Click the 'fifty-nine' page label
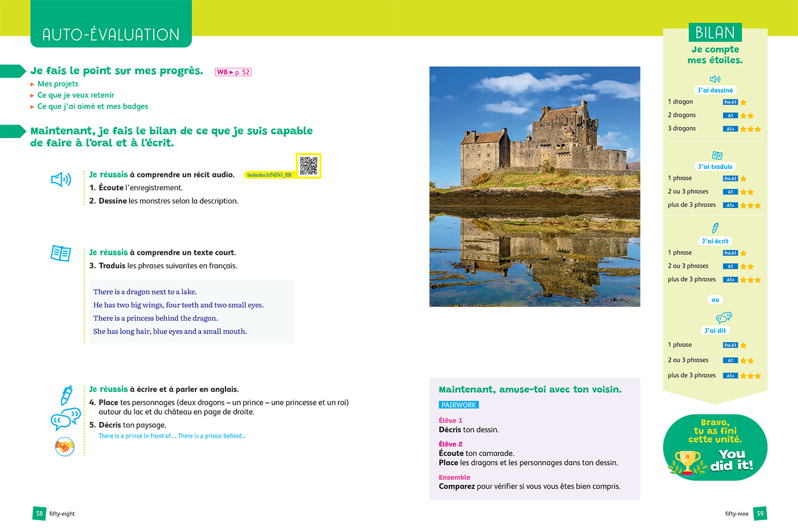The image size is (798, 532). point(737,514)
